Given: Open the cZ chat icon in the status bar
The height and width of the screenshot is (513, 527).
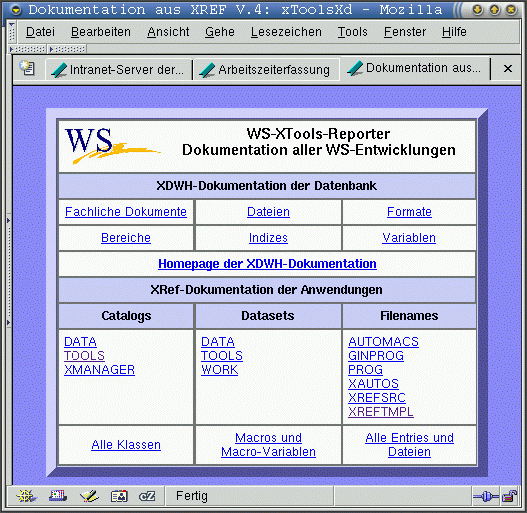Looking at the screenshot, I should tap(147, 496).
